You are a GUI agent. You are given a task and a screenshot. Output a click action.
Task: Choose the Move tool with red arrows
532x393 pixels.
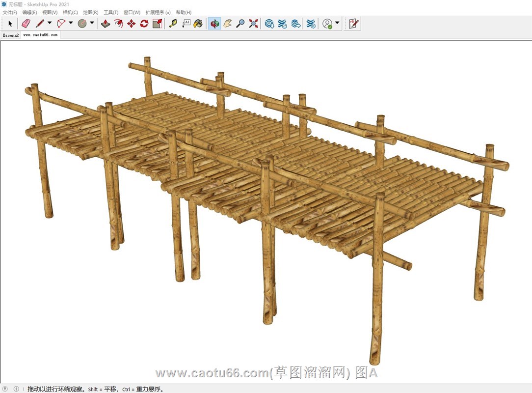[131, 23]
